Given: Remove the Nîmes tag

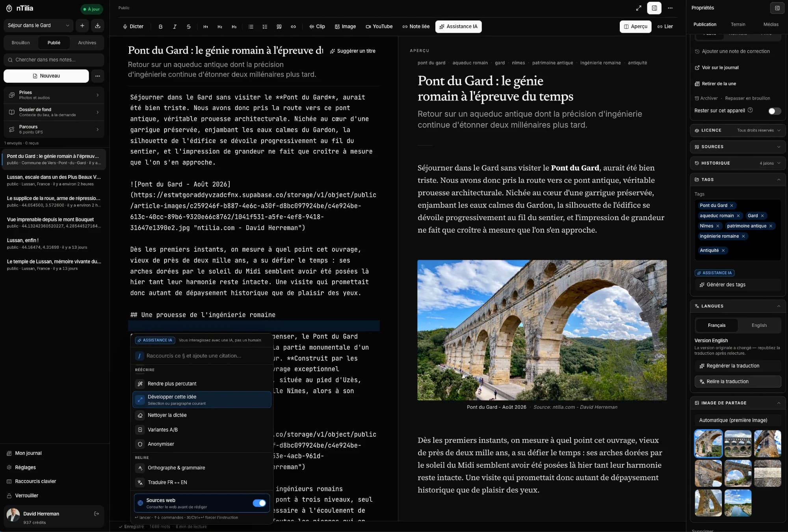Looking at the screenshot, I should coord(717,226).
